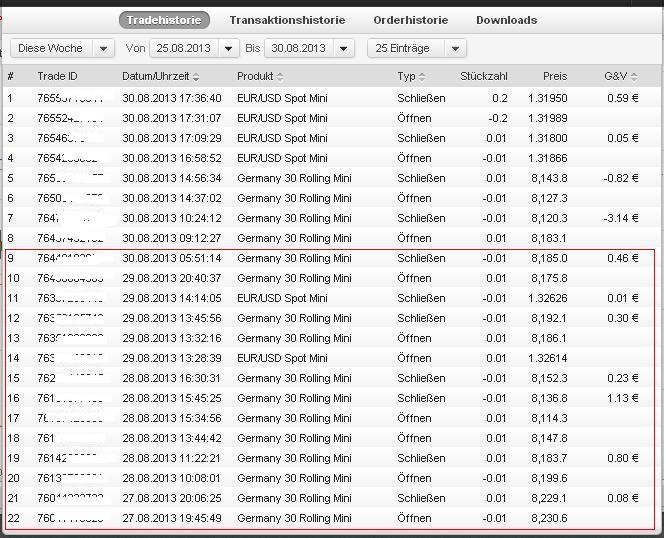Go to the Orderhistorie tab
This screenshot has height=538, width=666.
410,20
